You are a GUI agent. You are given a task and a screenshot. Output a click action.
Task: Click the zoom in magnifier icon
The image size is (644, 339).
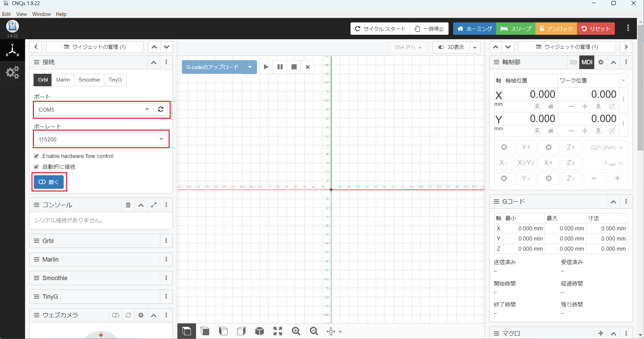296,331
